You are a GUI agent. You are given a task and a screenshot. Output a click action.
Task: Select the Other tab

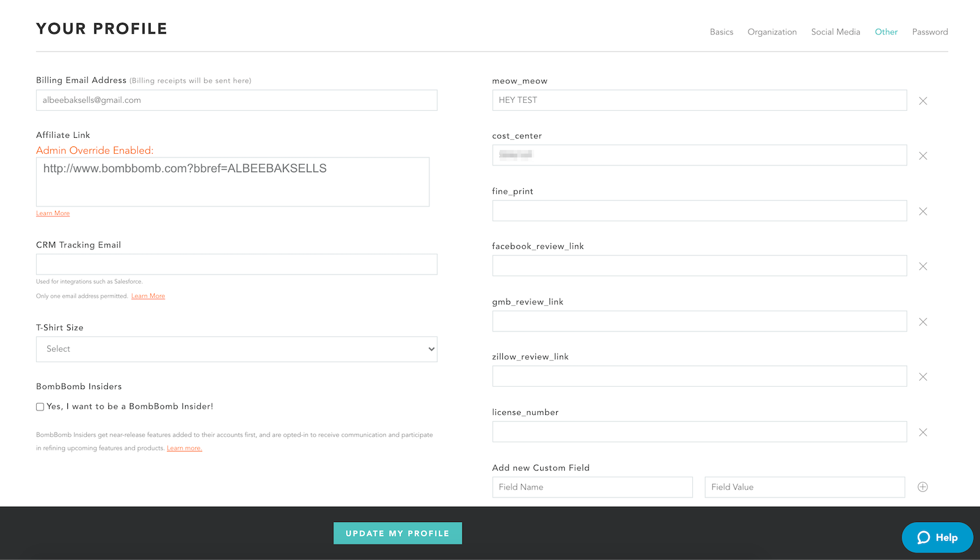tap(886, 32)
